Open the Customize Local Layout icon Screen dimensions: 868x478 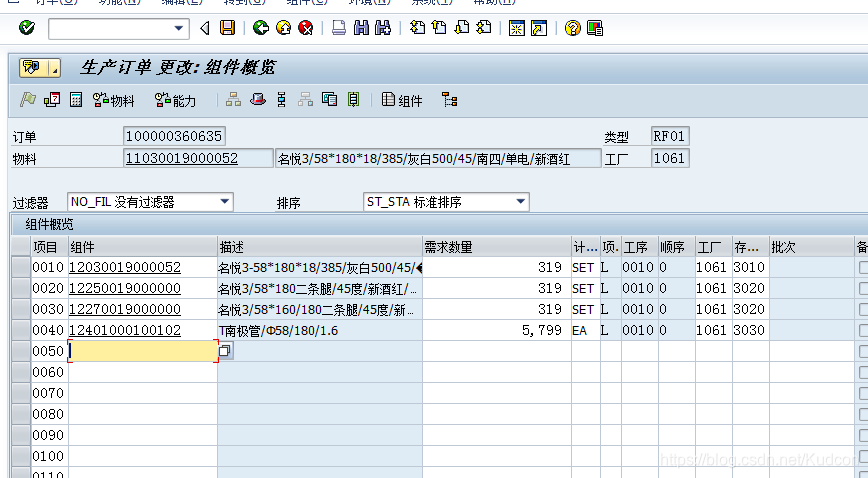click(595, 28)
